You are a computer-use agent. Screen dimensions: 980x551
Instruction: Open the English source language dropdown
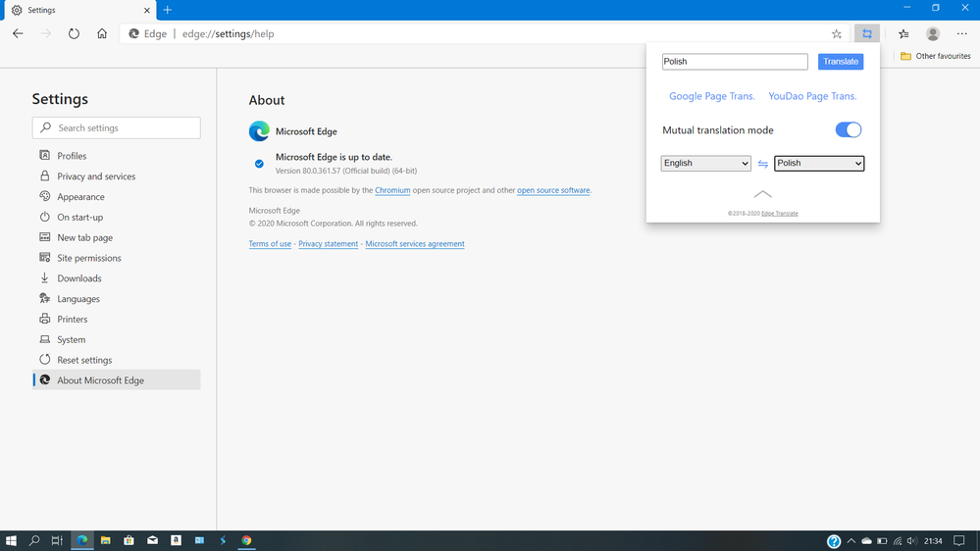click(705, 164)
